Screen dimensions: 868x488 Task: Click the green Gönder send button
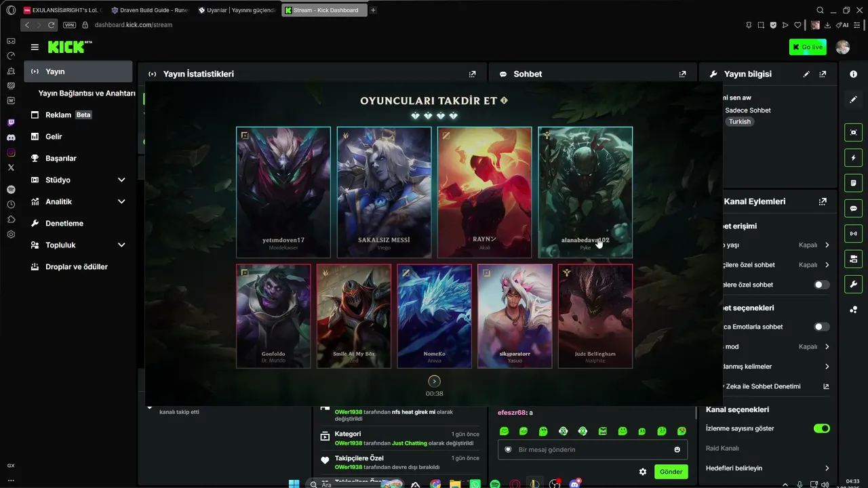pyautogui.click(x=671, y=472)
